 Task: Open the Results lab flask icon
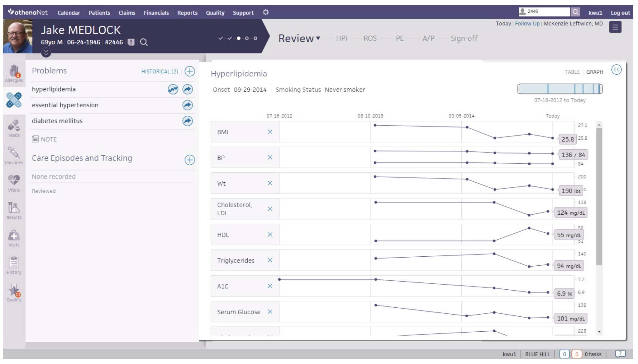tap(14, 210)
